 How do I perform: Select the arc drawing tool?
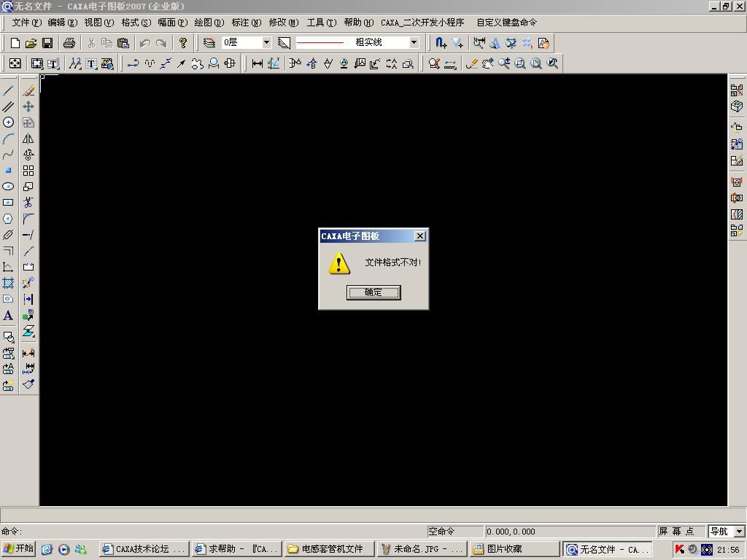tap(8, 139)
